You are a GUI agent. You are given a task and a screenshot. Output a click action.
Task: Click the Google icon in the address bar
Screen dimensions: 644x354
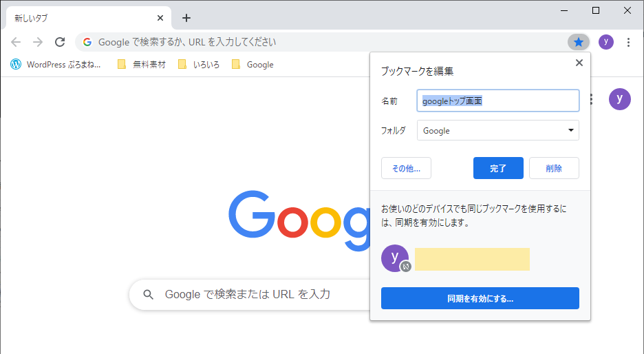pos(87,42)
